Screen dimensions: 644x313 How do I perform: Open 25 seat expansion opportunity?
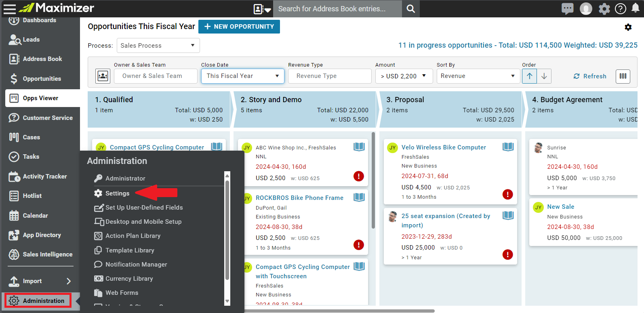pos(446,221)
